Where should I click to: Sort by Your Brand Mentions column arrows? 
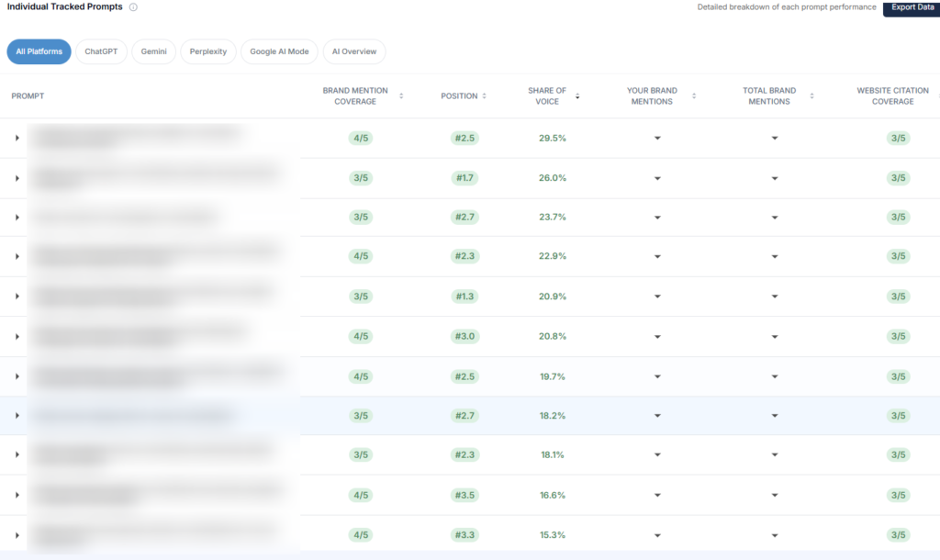point(694,96)
